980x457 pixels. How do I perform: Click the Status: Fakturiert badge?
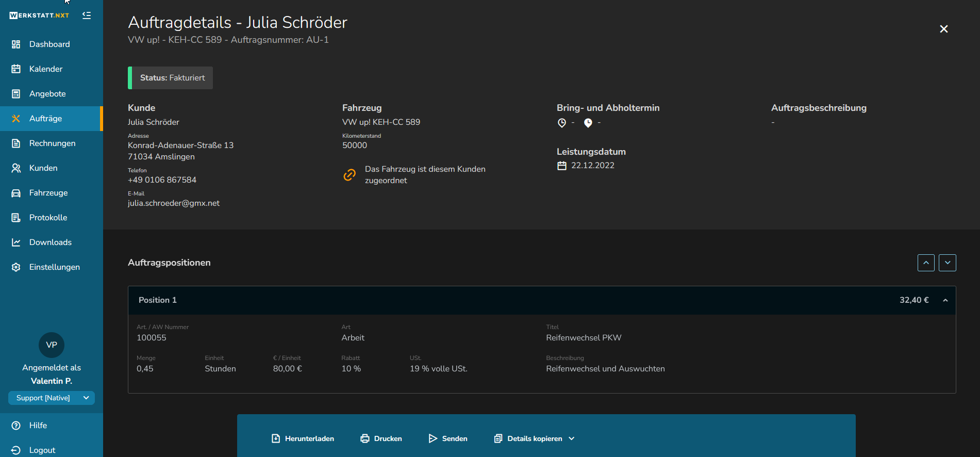tap(171, 78)
